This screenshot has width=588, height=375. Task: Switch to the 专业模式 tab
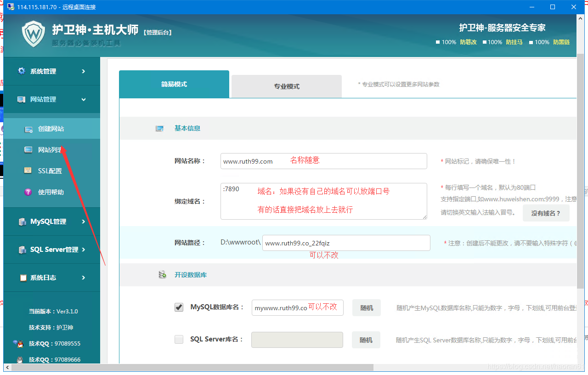[287, 86]
